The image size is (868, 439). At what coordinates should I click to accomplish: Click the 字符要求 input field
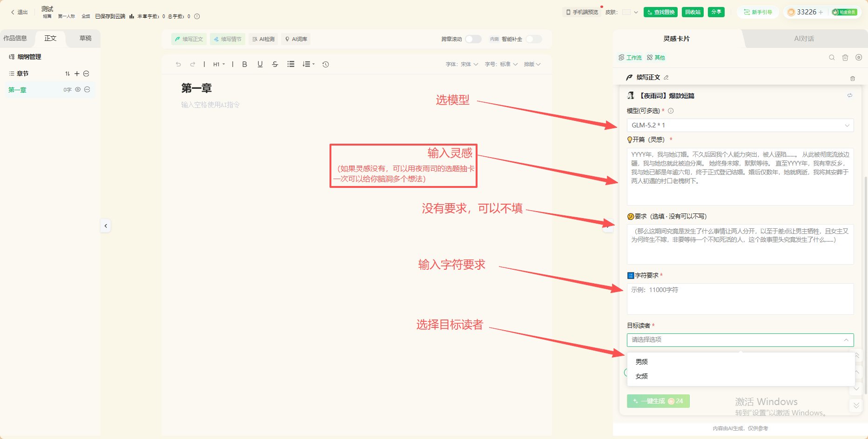(740, 299)
